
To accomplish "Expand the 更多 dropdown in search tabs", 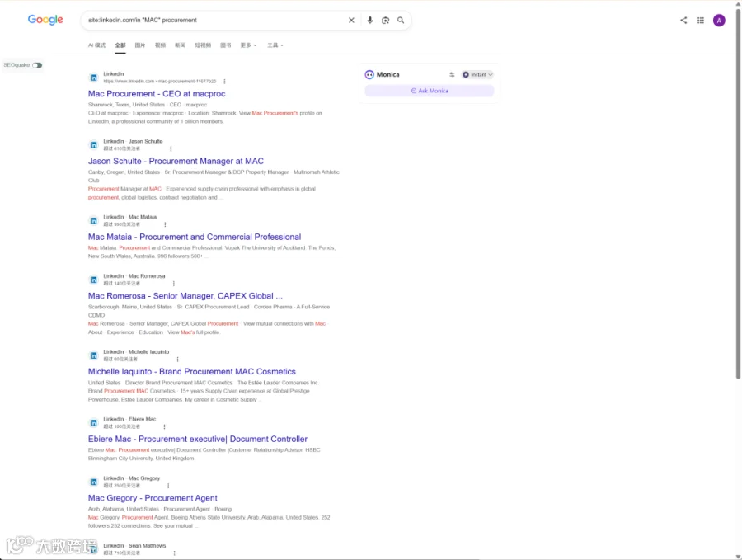I will pyautogui.click(x=248, y=45).
